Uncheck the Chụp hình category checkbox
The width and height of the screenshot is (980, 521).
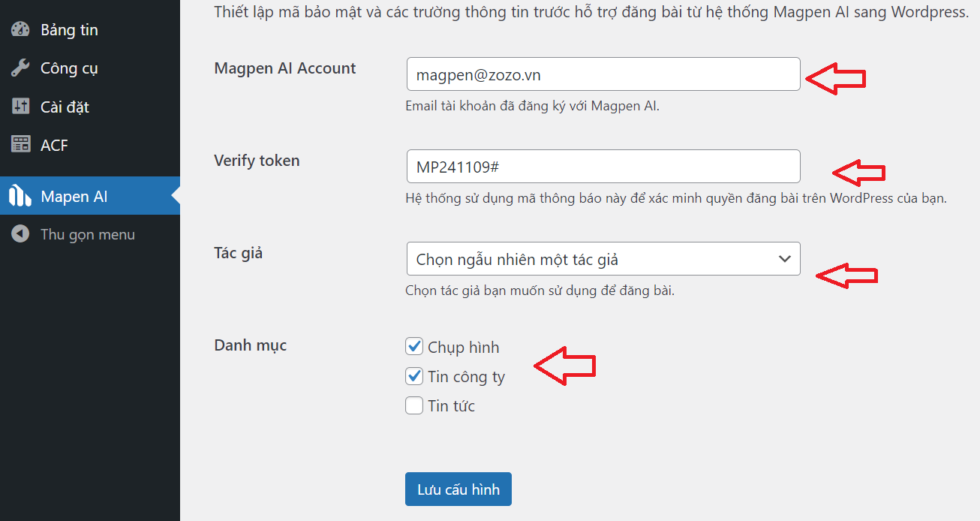point(414,347)
